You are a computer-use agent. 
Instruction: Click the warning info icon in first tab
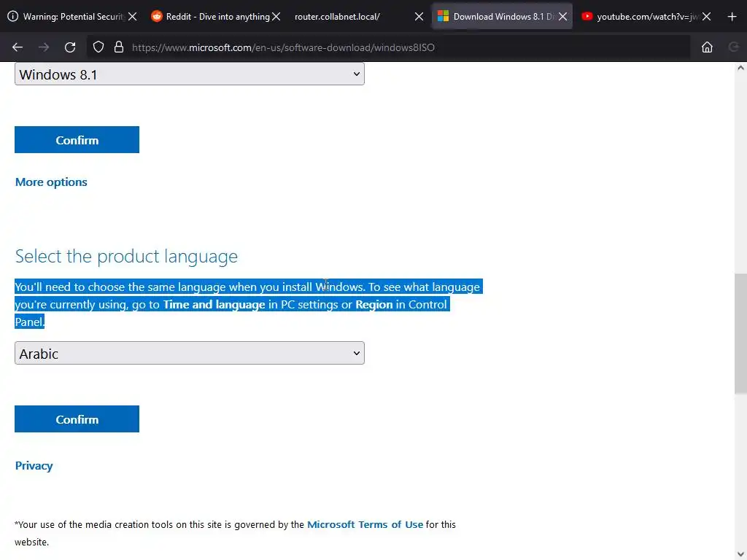[13, 16]
